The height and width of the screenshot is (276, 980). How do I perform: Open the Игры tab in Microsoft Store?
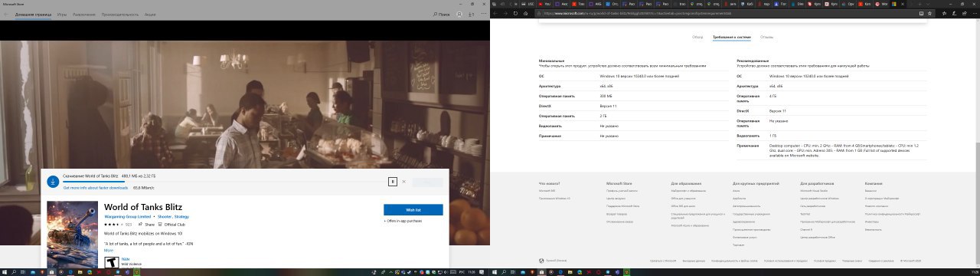tap(61, 14)
